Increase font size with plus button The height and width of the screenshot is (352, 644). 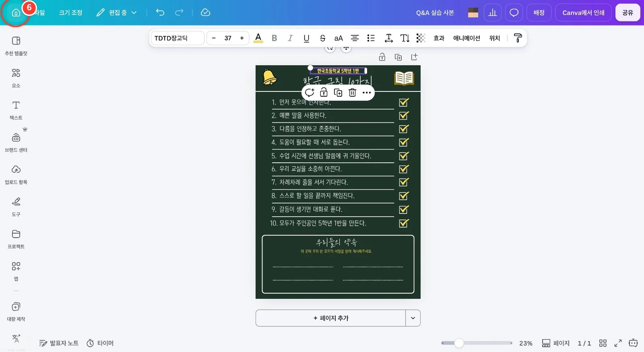coord(242,38)
